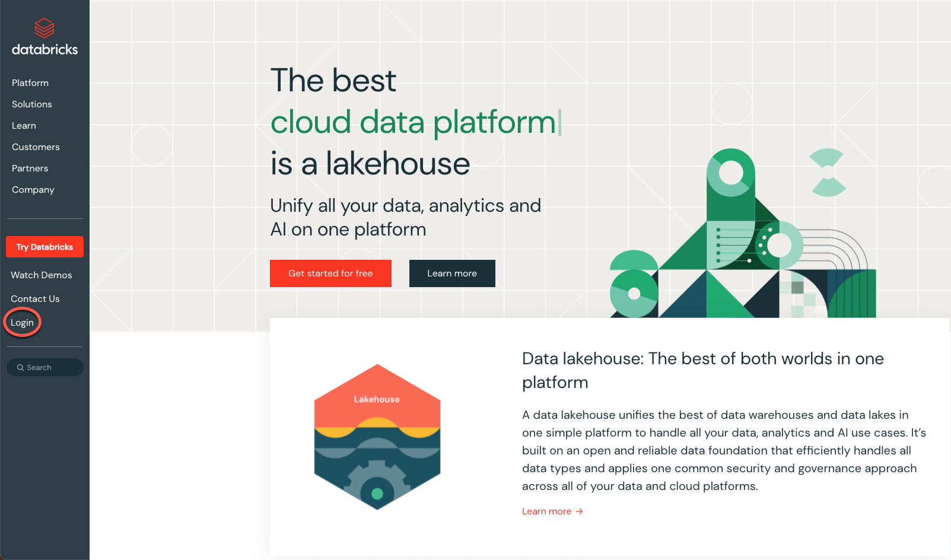Image resolution: width=951 pixels, height=560 pixels.
Task: Open the Platform menu item
Action: click(x=30, y=82)
